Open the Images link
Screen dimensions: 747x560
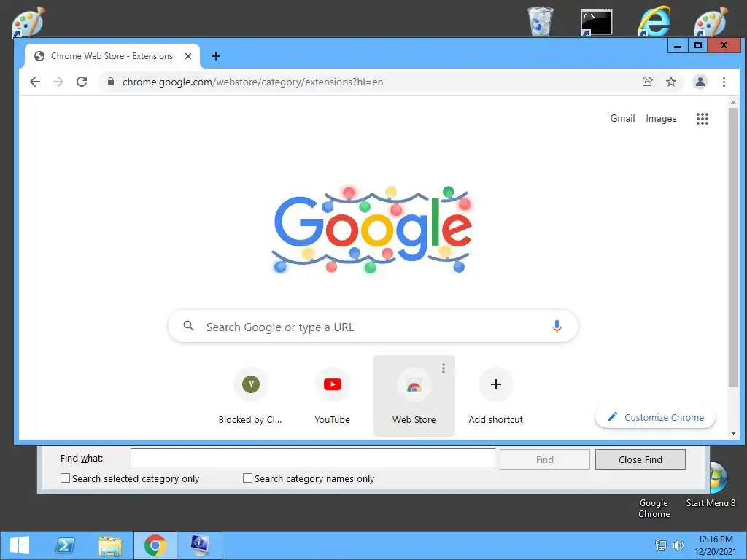(661, 119)
